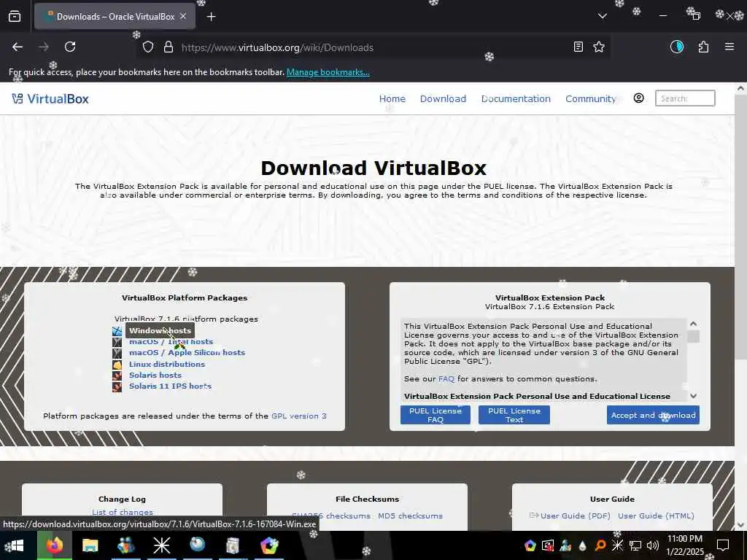747x560 pixels.
Task: Click the network tray icon
Action: coord(635,545)
